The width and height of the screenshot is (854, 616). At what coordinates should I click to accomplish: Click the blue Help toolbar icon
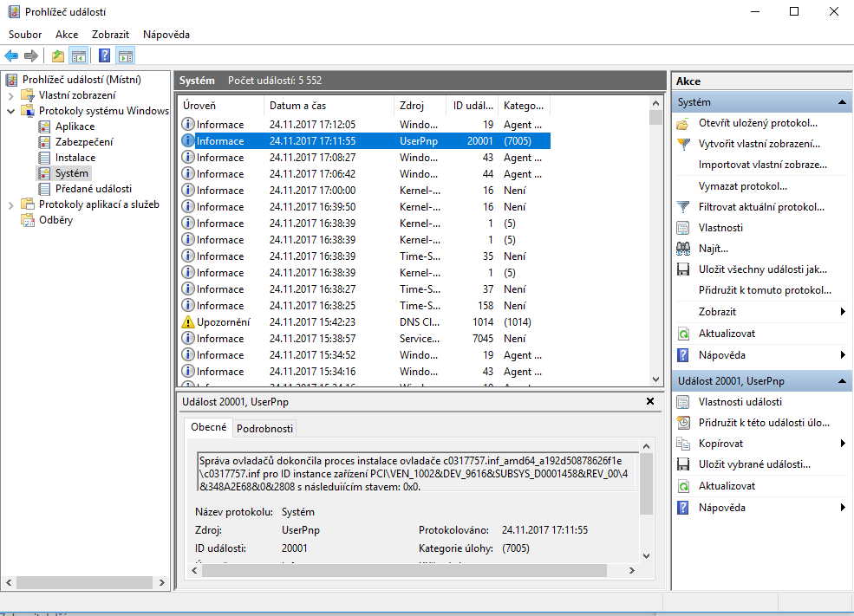pos(104,56)
